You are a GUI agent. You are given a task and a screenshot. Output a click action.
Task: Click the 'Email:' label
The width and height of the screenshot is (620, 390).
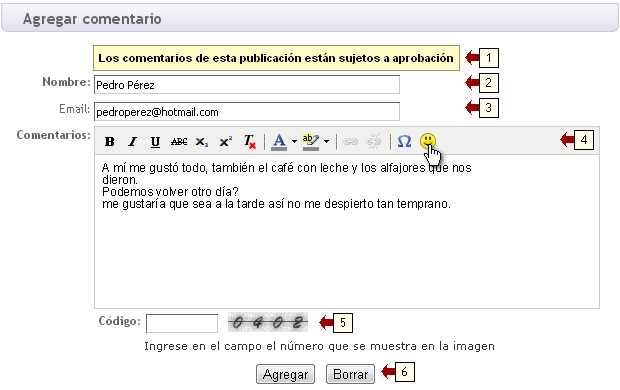74,109
